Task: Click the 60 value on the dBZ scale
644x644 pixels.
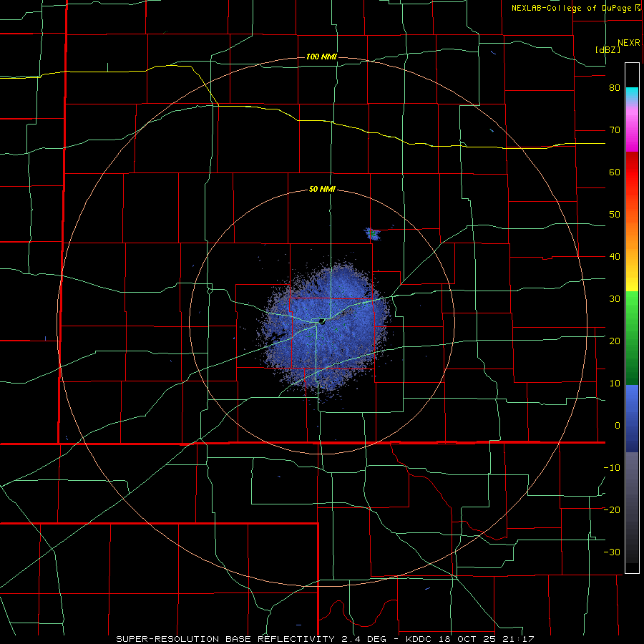Action: 615,172
